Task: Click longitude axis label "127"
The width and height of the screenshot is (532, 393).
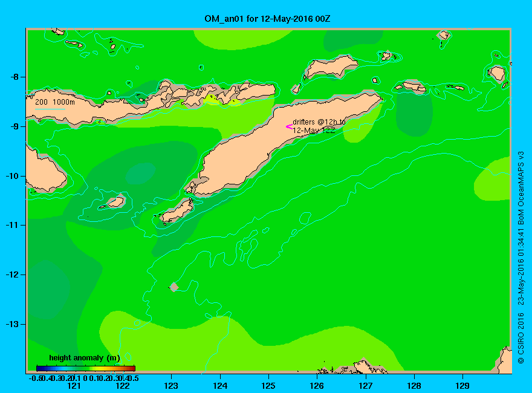Action: pyautogui.click(x=365, y=386)
